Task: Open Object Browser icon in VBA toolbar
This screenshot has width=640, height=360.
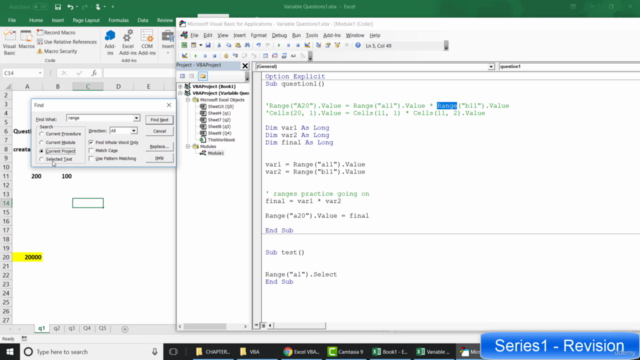Action: point(337,45)
